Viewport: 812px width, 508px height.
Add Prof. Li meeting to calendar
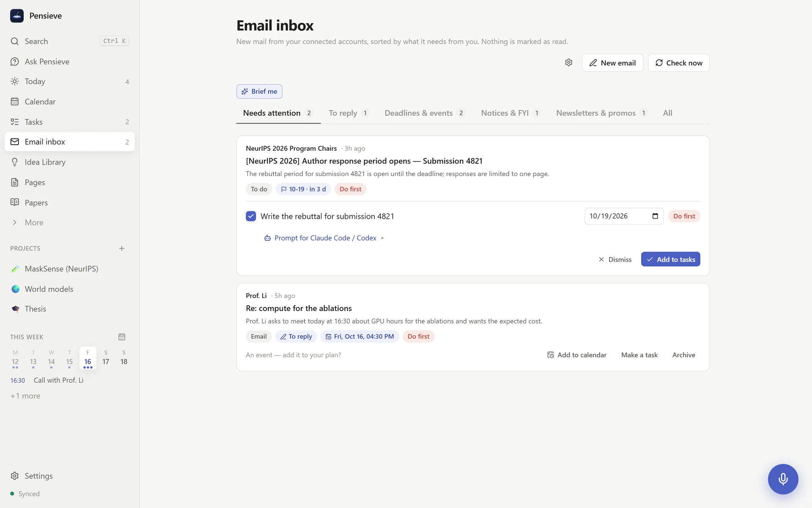coord(577,355)
